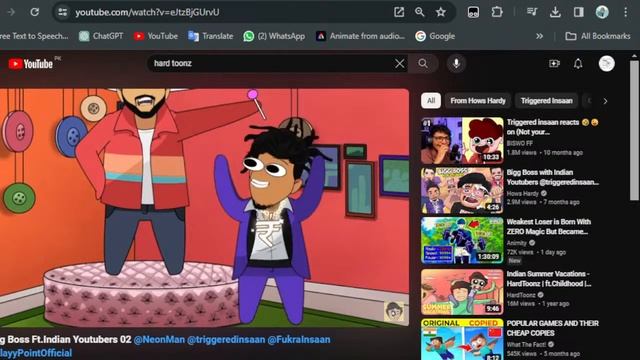Click the page vertical scrollbar
The image size is (640, 360).
pos(634,131)
